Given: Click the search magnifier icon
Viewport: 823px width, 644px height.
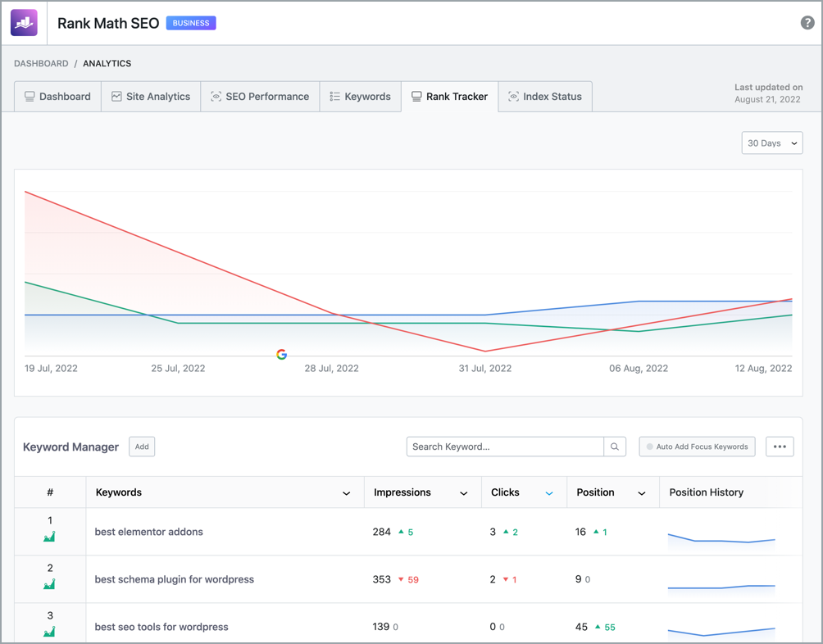Looking at the screenshot, I should pos(615,447).
